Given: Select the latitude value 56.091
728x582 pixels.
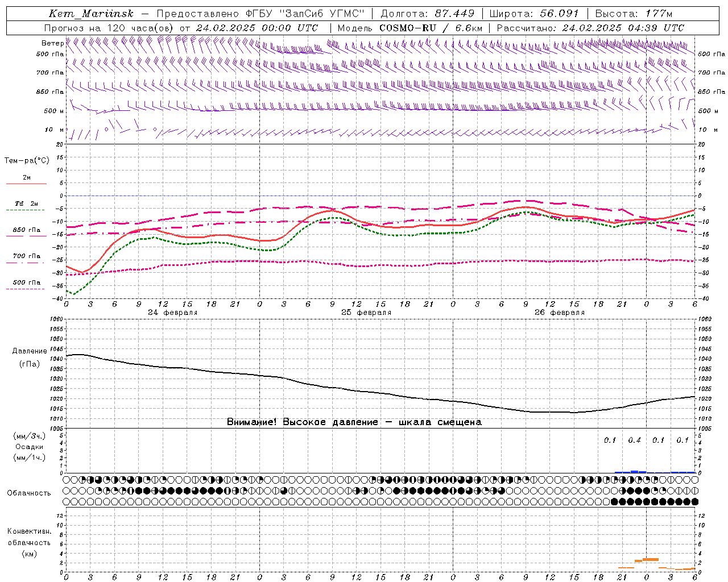Looking at the screenshot, I should [560, 14].
